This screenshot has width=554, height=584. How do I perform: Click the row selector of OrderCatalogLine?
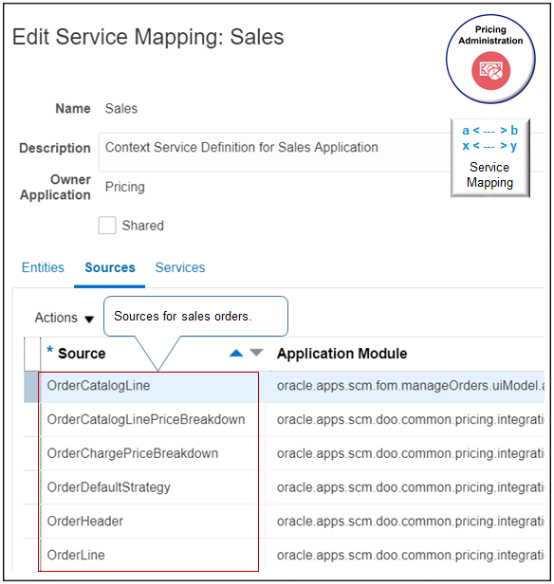[x=31, y=387]
